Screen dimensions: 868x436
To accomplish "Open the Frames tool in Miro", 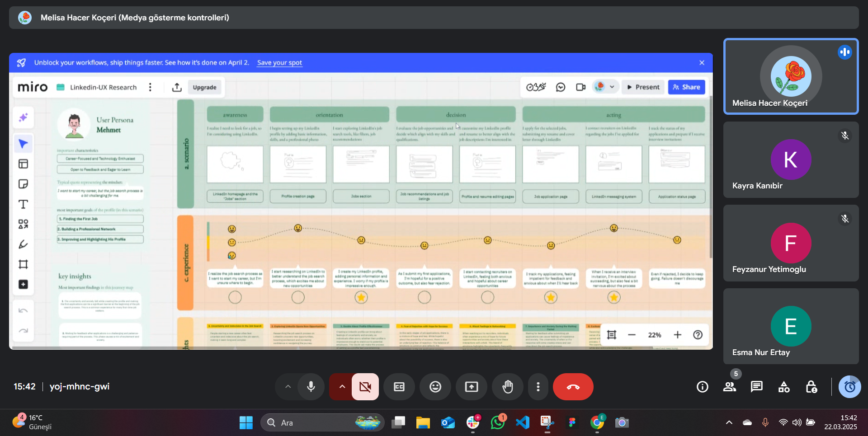I will [x=24, y=264].
